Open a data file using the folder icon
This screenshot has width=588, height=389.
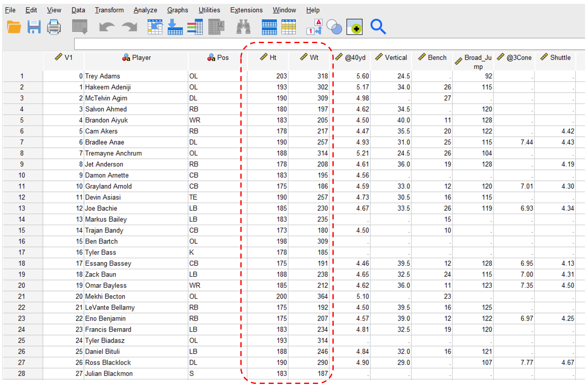click(14, 27)
